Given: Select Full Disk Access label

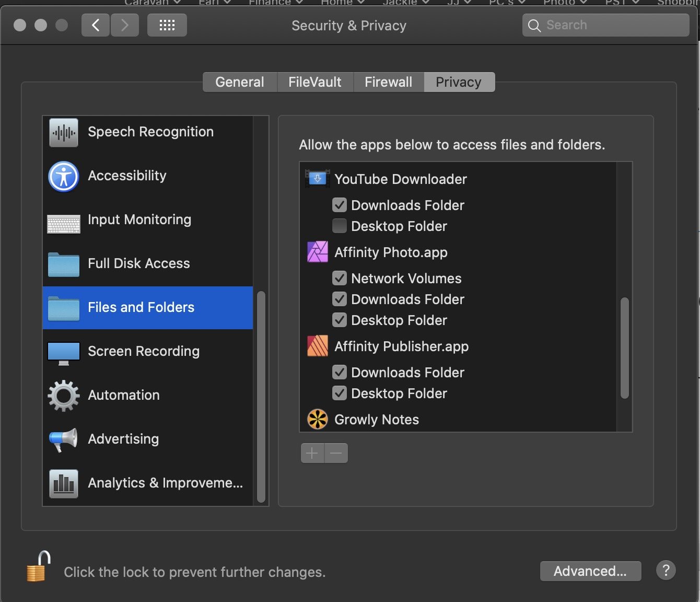Looking at the screenshot, I should coord(139,263).
